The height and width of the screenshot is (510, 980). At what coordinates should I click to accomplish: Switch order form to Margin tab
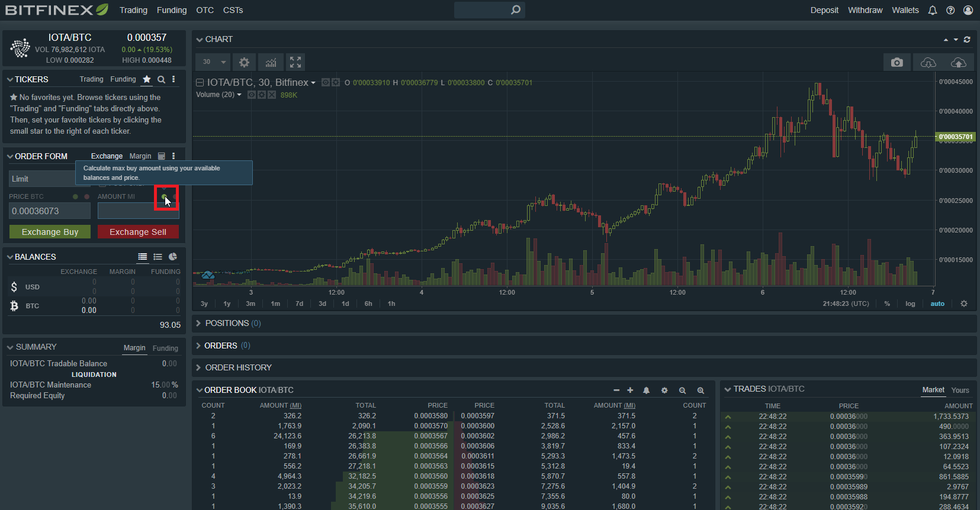[140, 156]
